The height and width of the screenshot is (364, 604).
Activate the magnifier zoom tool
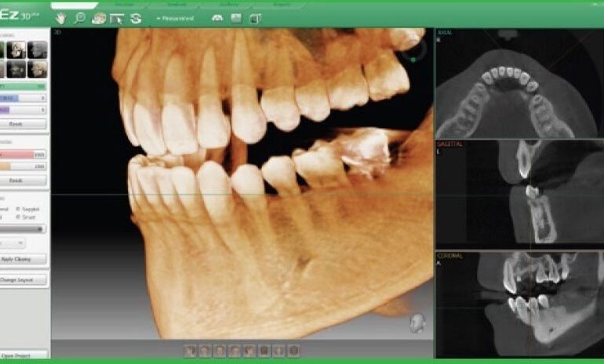[x=79, y=17]
